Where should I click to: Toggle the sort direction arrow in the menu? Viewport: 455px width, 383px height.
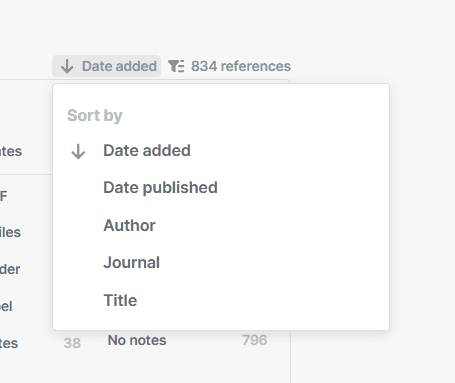(x=78, y=151)
